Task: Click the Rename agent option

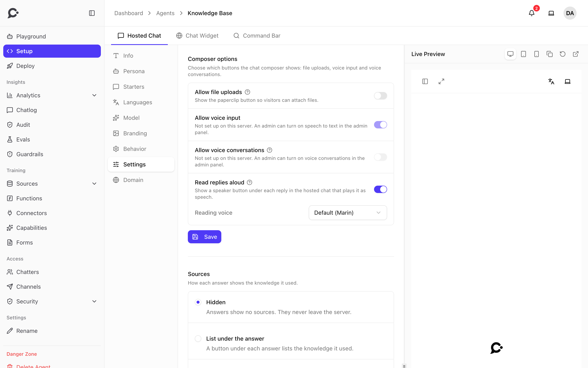Action: [52, 331]
